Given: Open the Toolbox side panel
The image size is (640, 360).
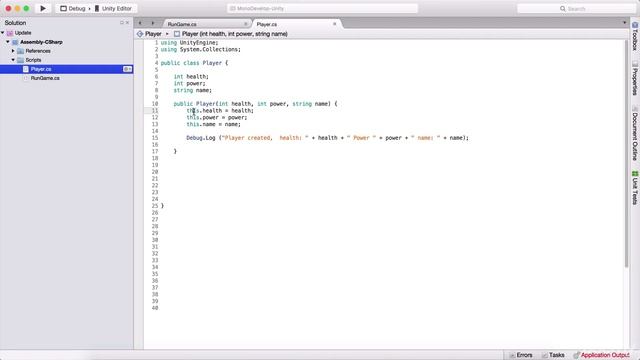Looking at the screenshot, I should point(635,36).
